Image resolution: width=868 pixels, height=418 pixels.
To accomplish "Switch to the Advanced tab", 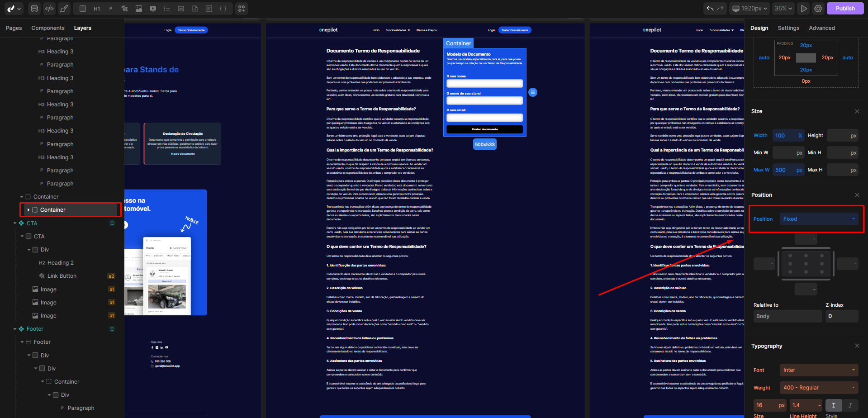I will click(x=822, y=28).
